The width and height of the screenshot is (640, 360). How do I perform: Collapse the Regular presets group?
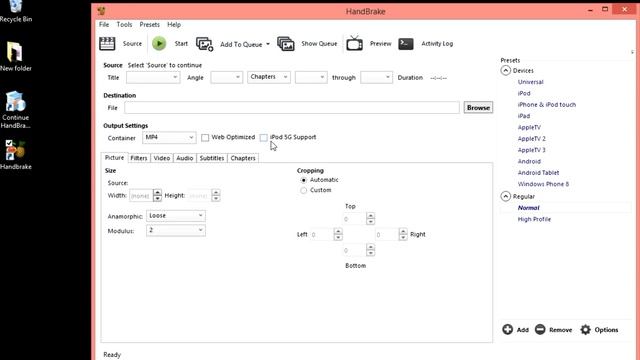pos(505,196)
